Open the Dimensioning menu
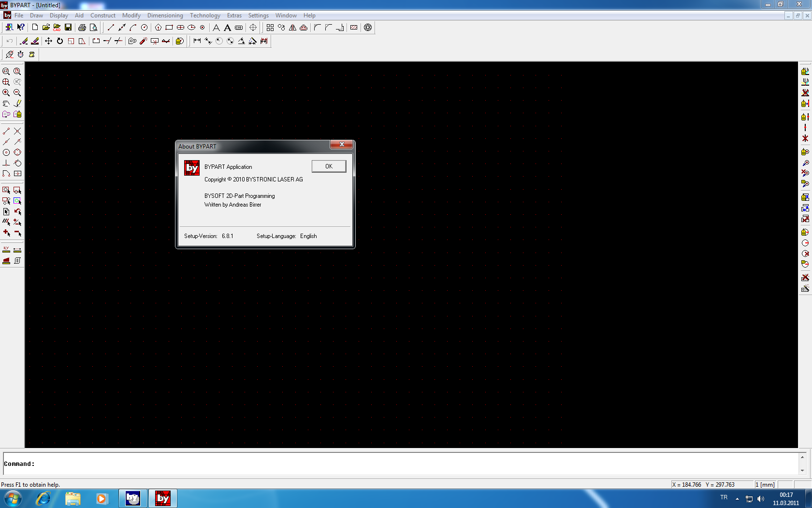 coord(165,15)
